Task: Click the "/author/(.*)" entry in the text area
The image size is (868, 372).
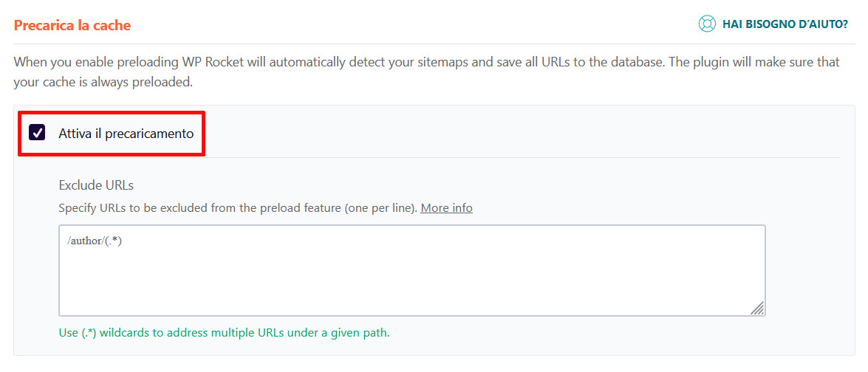Action: (x=94, y=241)
